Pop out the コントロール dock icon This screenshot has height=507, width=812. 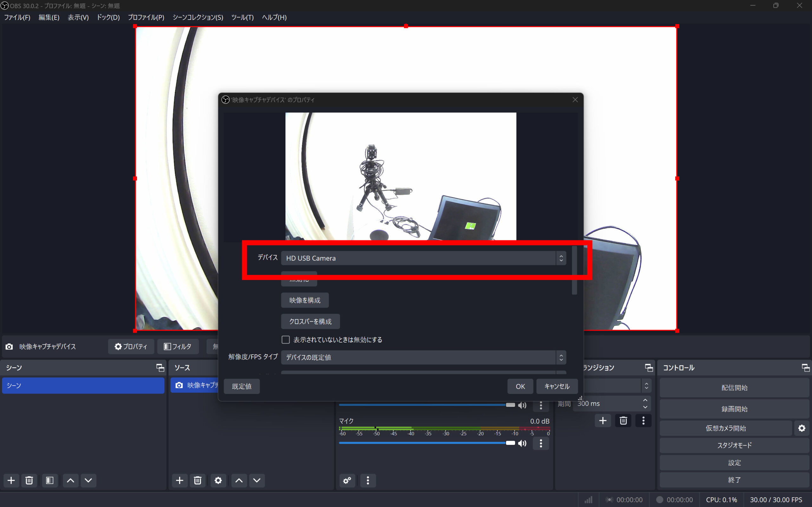click(805, 368)
